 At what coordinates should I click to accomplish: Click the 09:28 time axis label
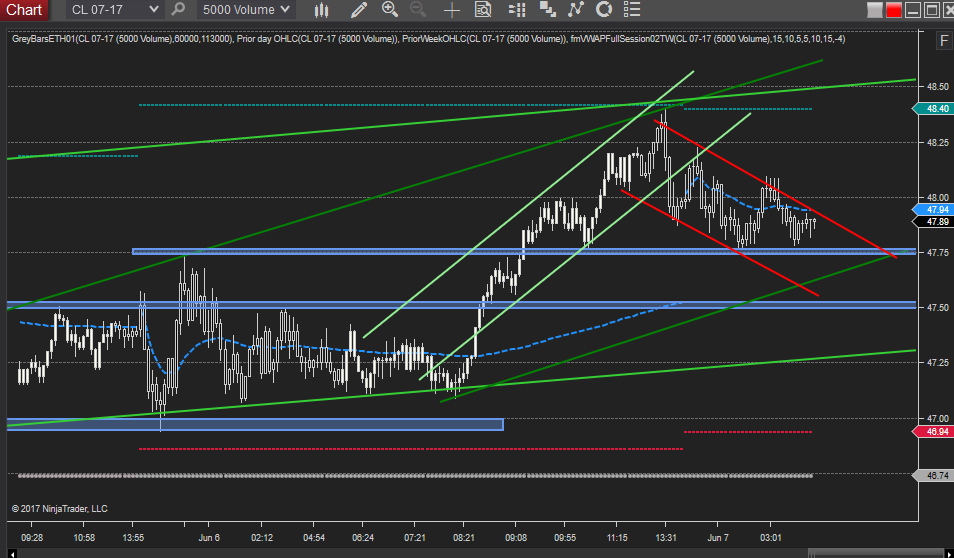pos(32,538)
